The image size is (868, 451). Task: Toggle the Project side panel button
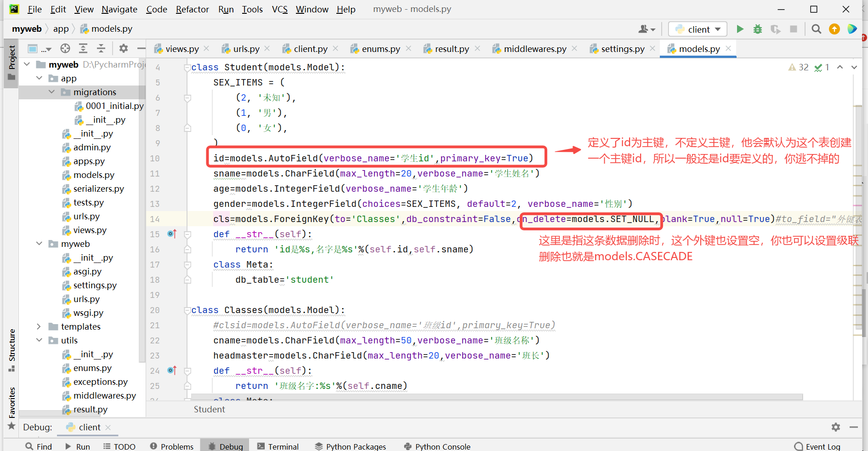click(12, 63)
